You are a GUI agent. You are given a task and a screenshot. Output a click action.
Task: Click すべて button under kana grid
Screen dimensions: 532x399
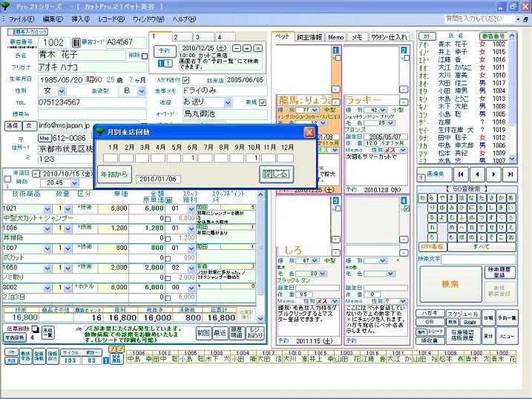click(482, 247)
